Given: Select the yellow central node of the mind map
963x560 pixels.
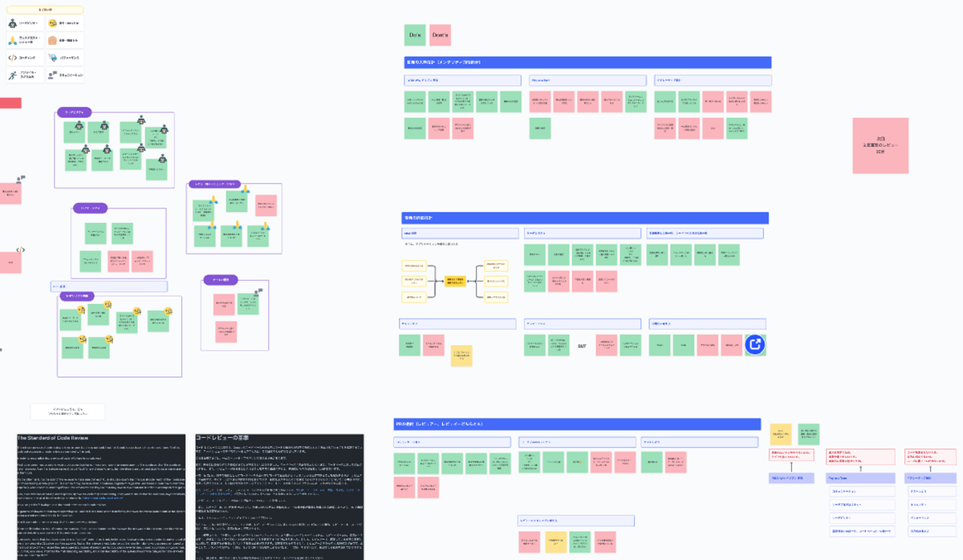Looking at the screenshot, I should (456, 281).
